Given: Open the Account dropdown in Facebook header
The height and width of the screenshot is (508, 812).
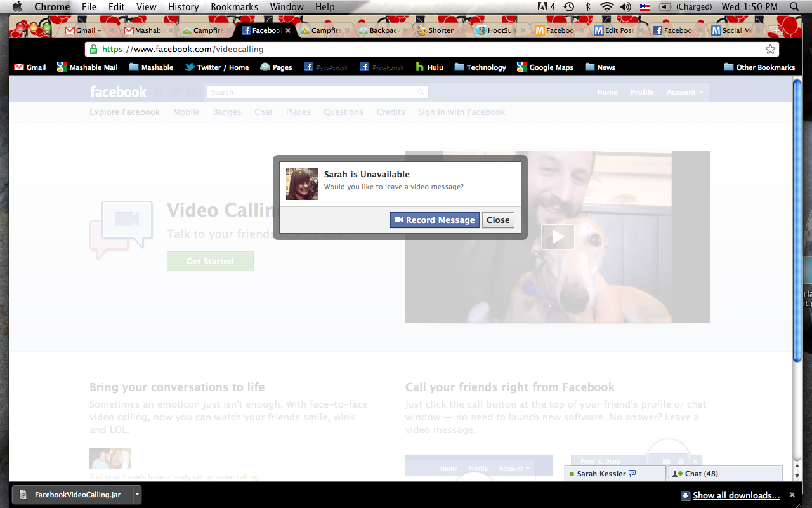Looking at the screenshot, I should (x=684, y=92).
